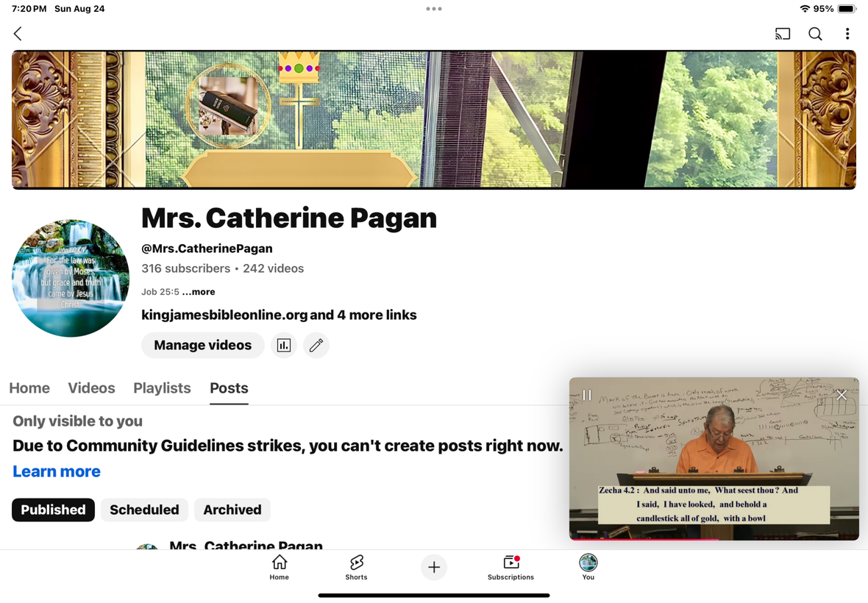Viewport: 868px width, 603px height.
Task: Open the You profile tab
Action: pos(588,567)
